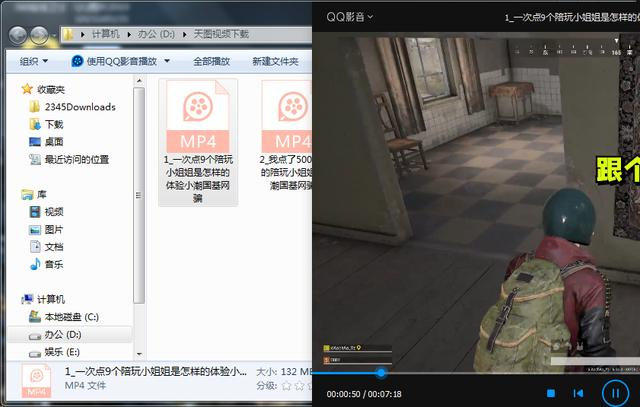Open the 组织 dropdown menu
The height and width of the screenshot is (407, 640).
pos(34,61)
